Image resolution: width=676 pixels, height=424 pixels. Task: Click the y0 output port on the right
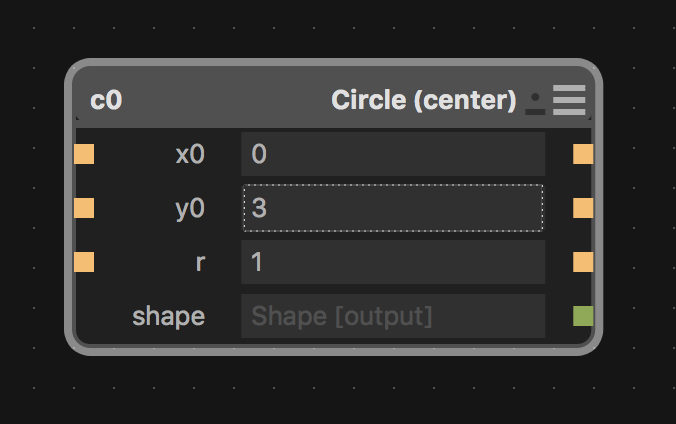click(x=583, y=208)
